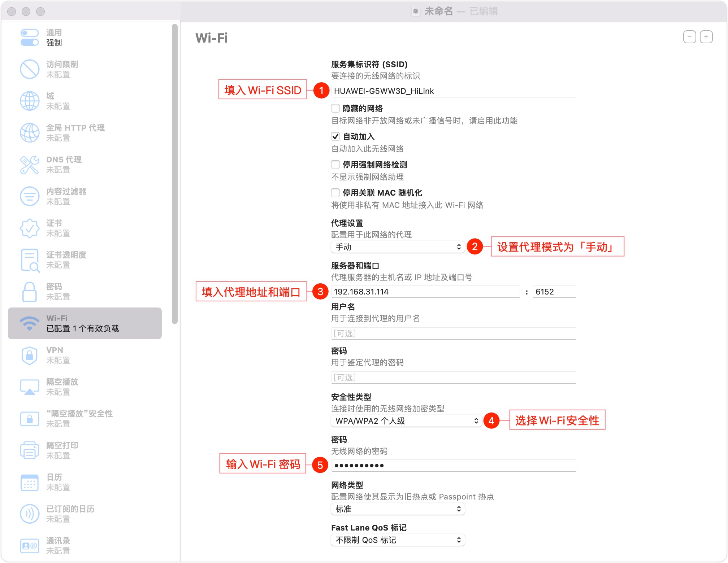Open the VPN shield icon

(x=30, y=355)
